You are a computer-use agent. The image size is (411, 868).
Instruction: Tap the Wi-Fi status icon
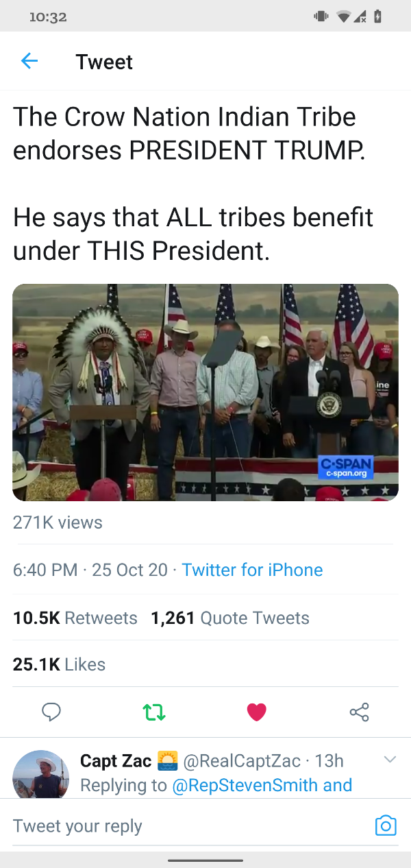344,17
